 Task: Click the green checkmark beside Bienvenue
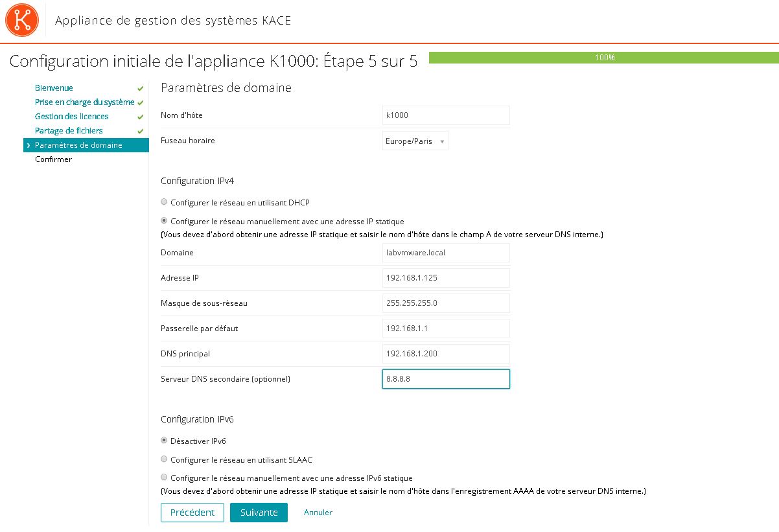coord(140,88)
